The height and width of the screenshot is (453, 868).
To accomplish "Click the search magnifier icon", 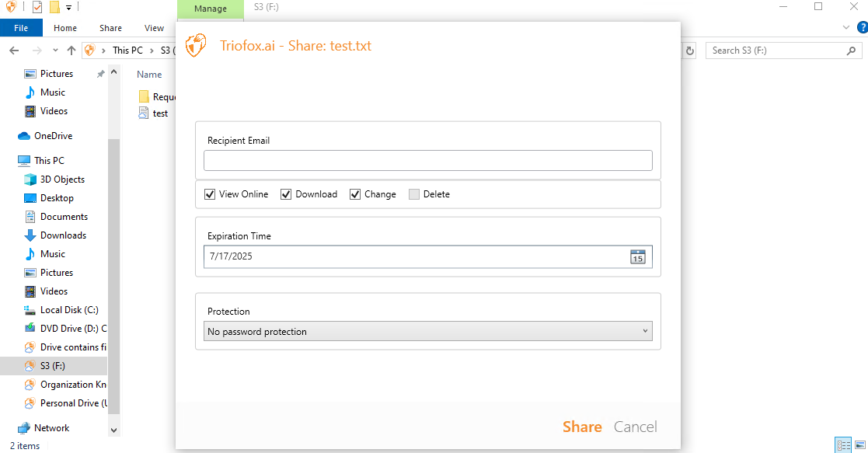I will click(x=851, y=51).
